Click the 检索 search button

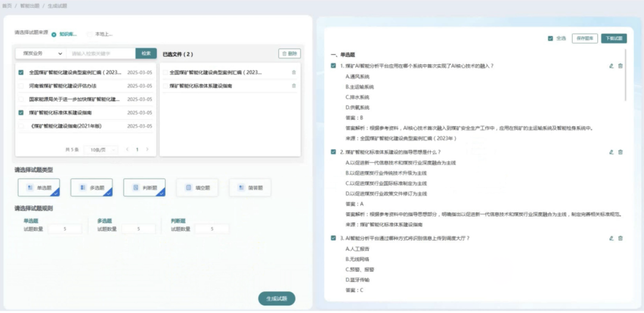click(x=146, y=54)
